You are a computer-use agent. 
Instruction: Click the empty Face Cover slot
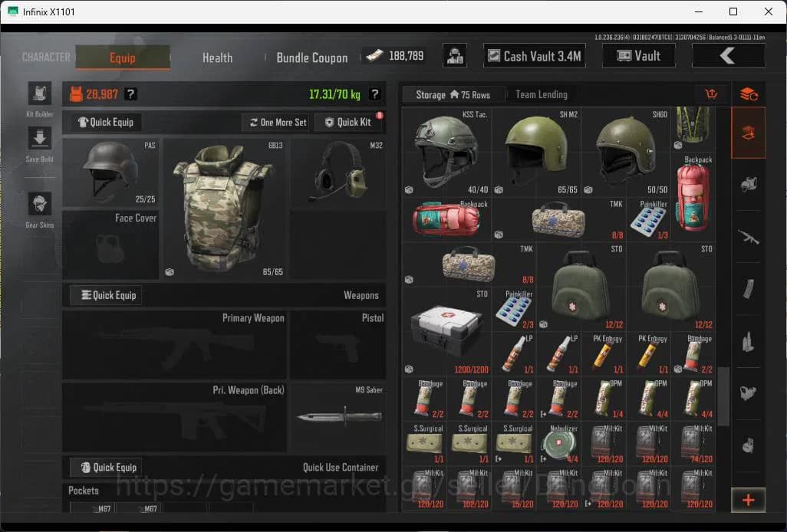(x=110, y=245)
